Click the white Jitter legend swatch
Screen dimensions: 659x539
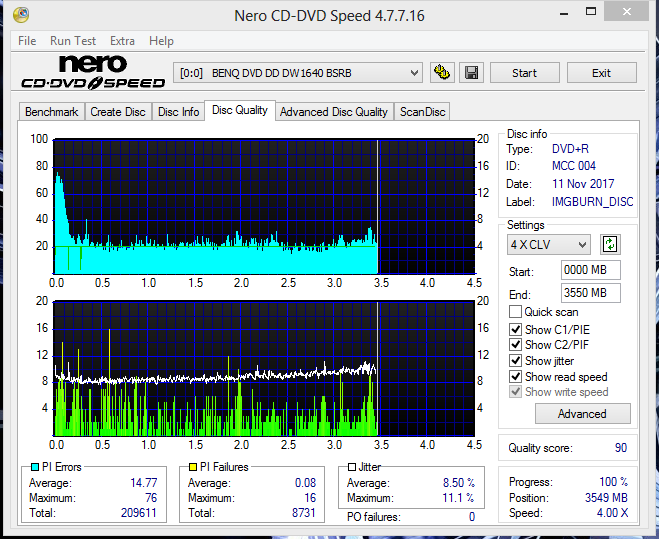pos(352,467)
